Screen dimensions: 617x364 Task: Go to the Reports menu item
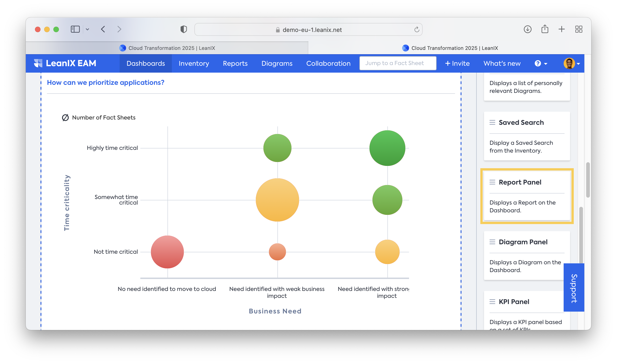[235, 63]
